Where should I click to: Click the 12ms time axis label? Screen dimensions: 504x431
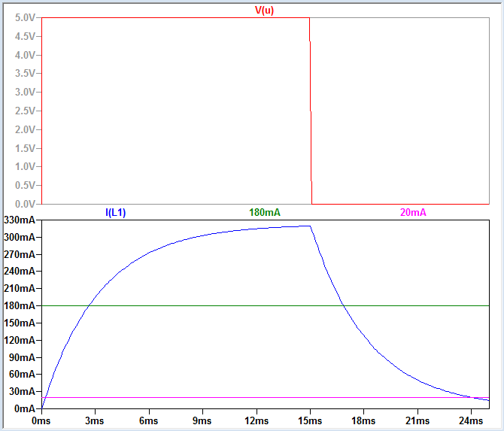tap(257, 420)
